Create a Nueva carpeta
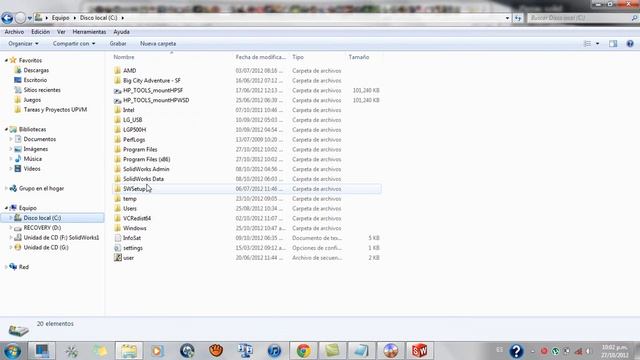The image size is (640, 360). click(x=158, y=44)
